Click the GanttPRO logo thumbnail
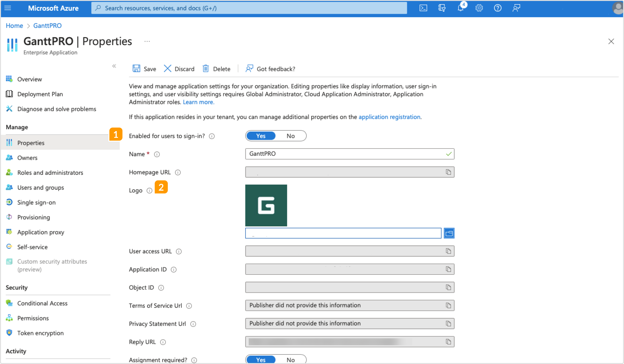This screenshot has height=364, width=624. click(266, 205)
